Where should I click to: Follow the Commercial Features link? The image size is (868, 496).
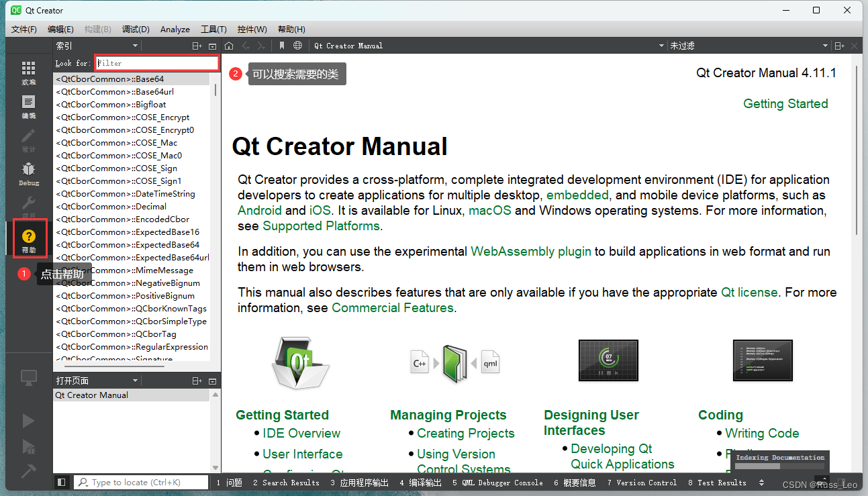[393, 308]
